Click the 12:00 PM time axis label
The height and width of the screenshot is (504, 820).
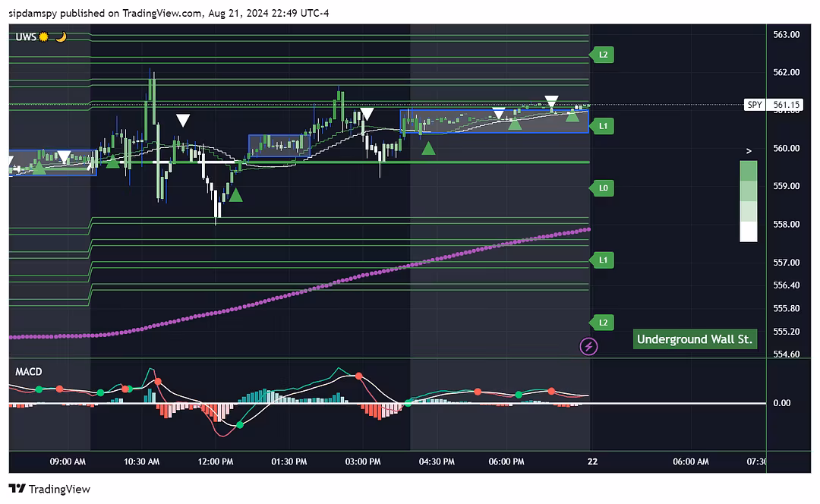(x=215, y=461)
